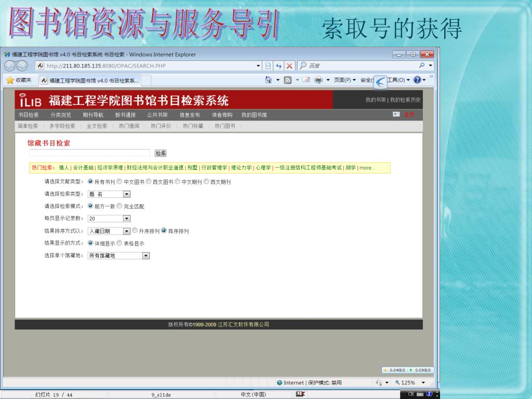Click the catalog search text input field

click(x=89, y=153)
